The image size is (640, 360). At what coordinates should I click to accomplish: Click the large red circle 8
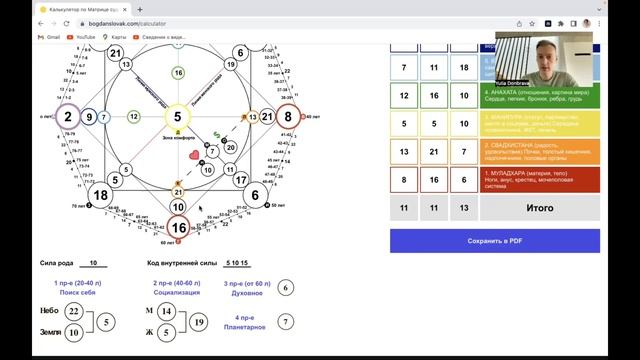coord(288,117)
